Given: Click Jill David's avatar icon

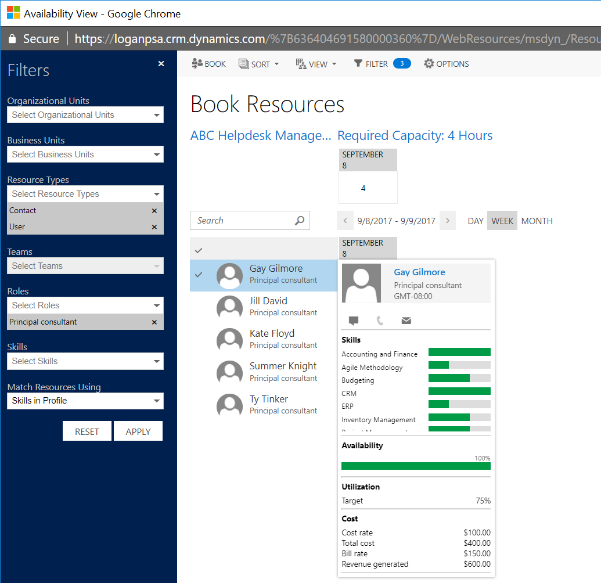Looking at the screenshot, I should [x=230, y=307].
